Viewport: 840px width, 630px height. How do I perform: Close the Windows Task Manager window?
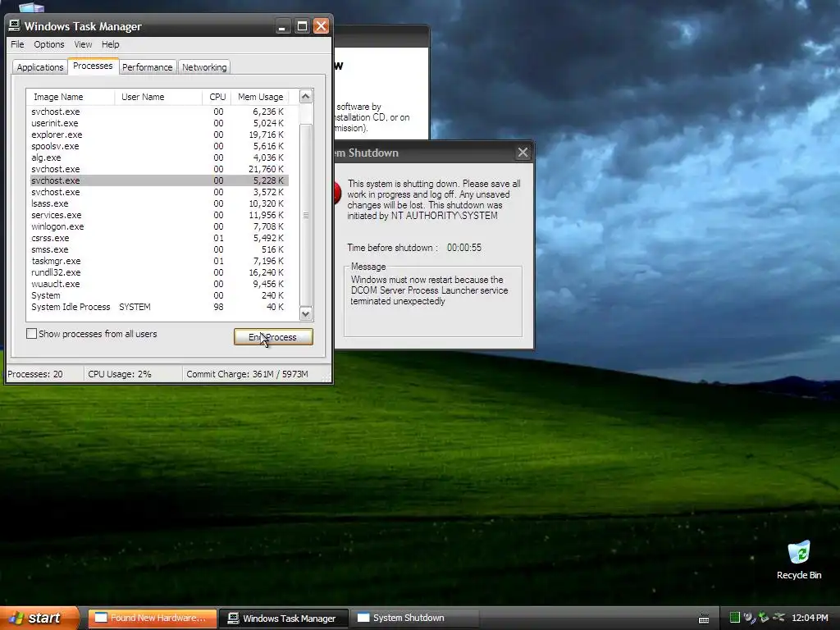click(321, 25)
